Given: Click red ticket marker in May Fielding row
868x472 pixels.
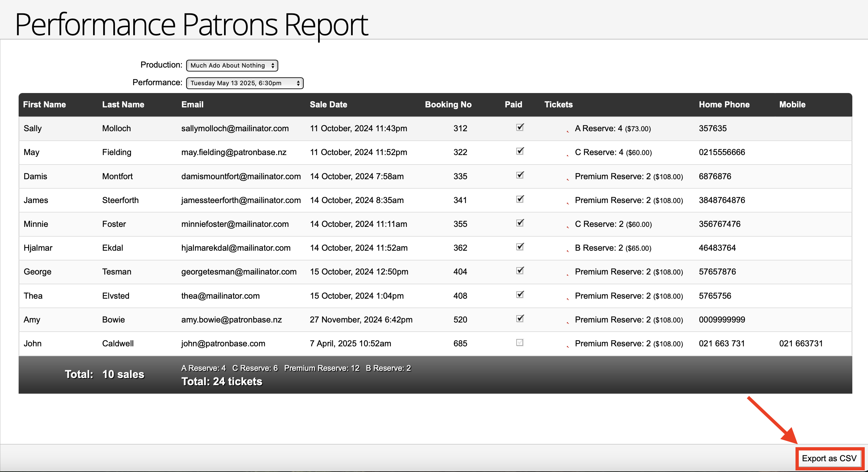Looking at the screenshot, I should click(568, 155).
